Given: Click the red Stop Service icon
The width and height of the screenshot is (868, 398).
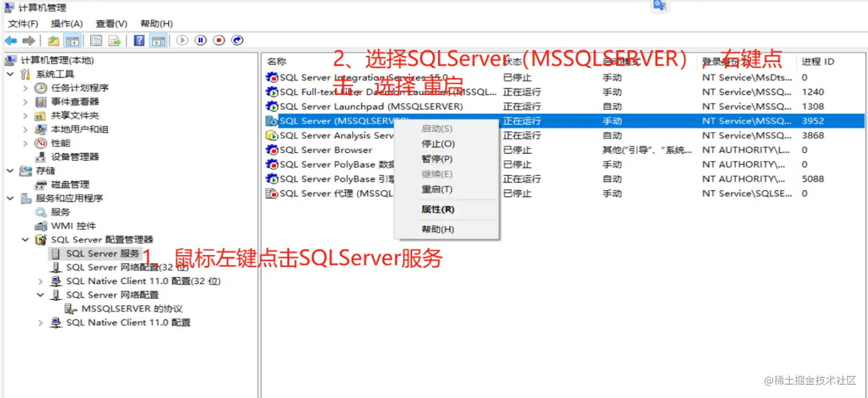Looking at the screenshot, I should click(219, 40).
